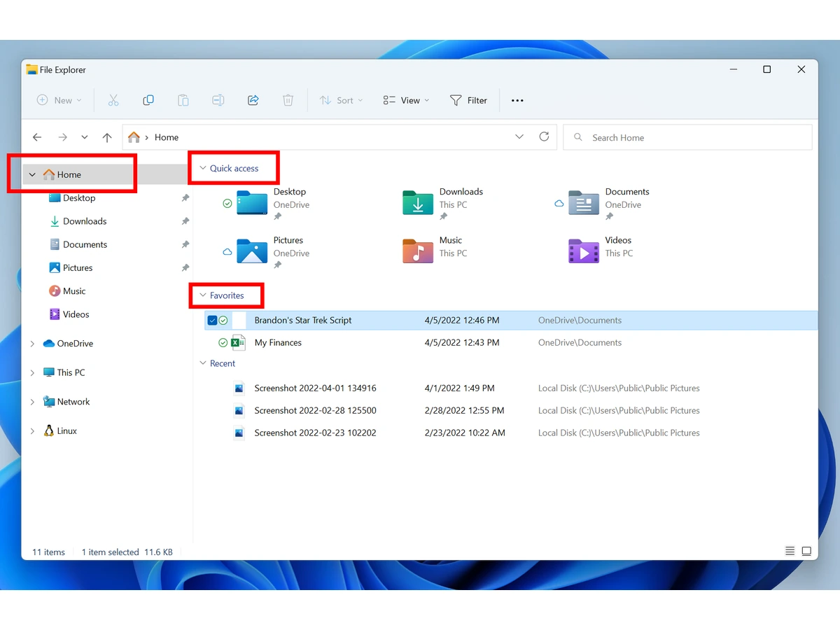Switch to details view icon in status bar
The height and width of the screenshot is (630, 840).
click(790, 552)
